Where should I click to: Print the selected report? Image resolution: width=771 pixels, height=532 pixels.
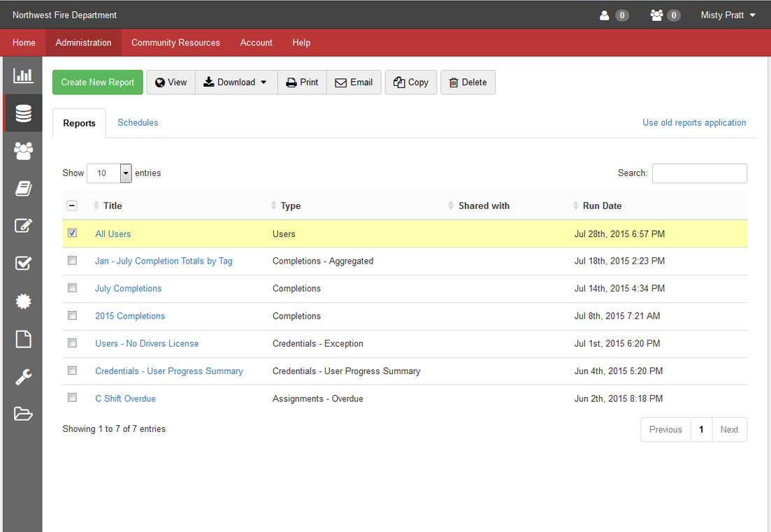[x=303, y=82]
